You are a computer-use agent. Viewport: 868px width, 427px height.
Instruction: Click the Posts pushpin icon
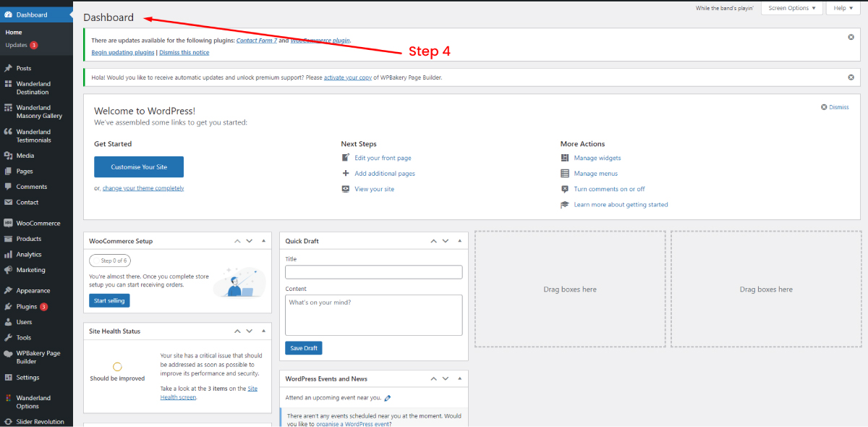(9, 68)
